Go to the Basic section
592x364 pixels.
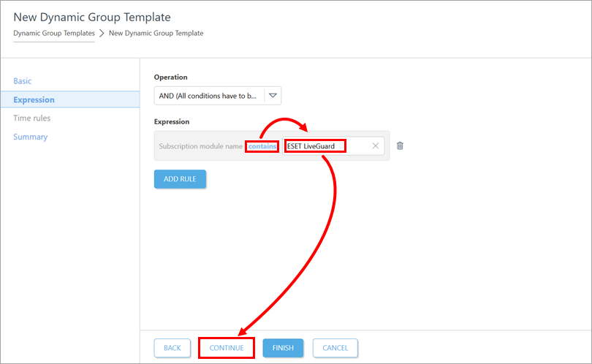click(23, 81)
